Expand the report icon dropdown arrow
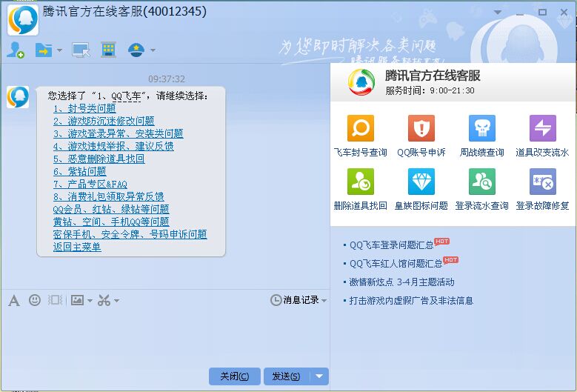The width and height of the screenshot is (577, 392). click(153, 50)
